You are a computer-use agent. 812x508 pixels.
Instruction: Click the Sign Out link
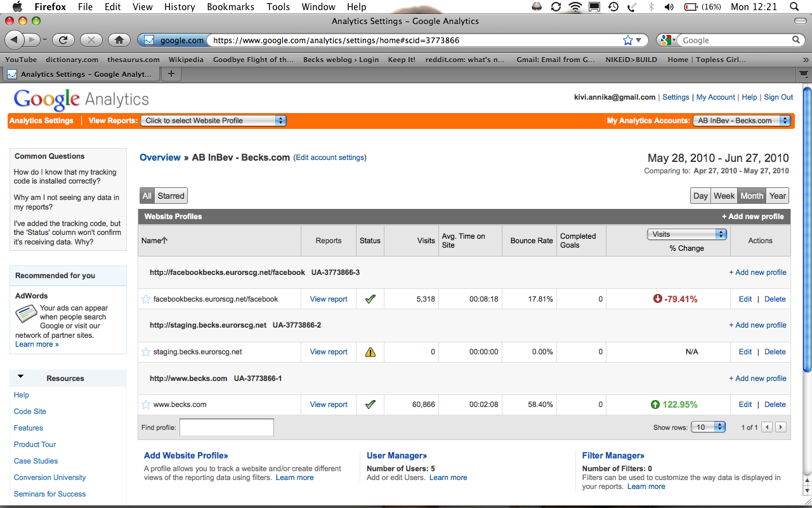[x=778, y=97]
